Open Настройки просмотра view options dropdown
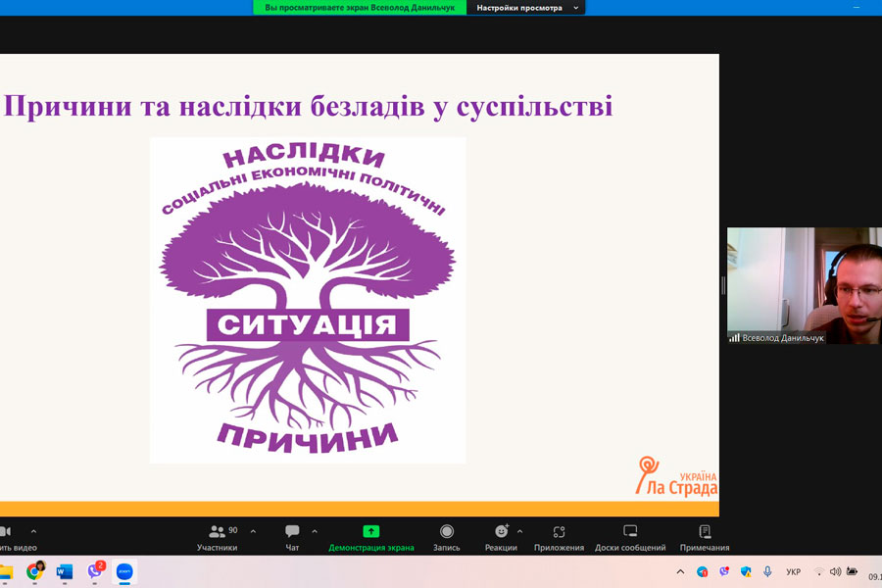Image resolution: width=882 pixels, height=588 pixels. coord(526,8)
